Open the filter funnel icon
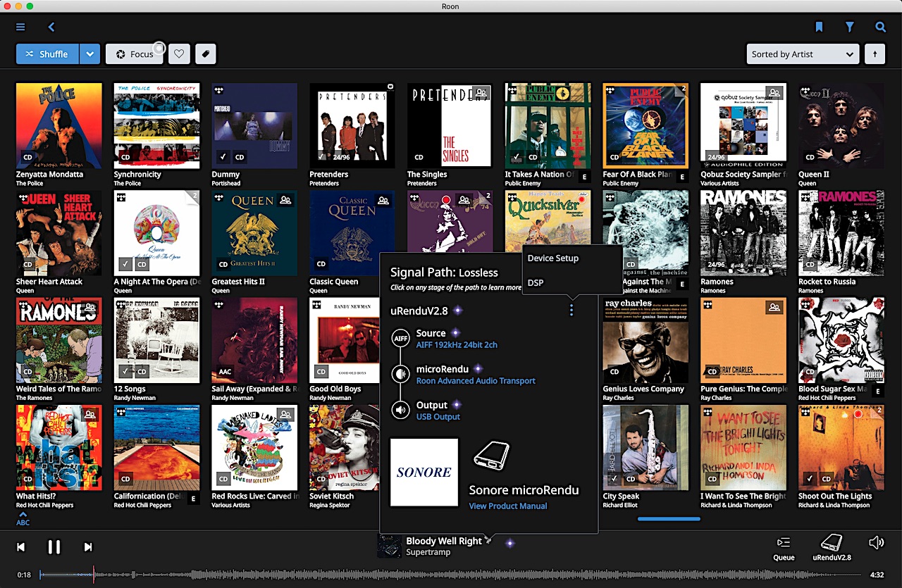 (x=850, y=27)
